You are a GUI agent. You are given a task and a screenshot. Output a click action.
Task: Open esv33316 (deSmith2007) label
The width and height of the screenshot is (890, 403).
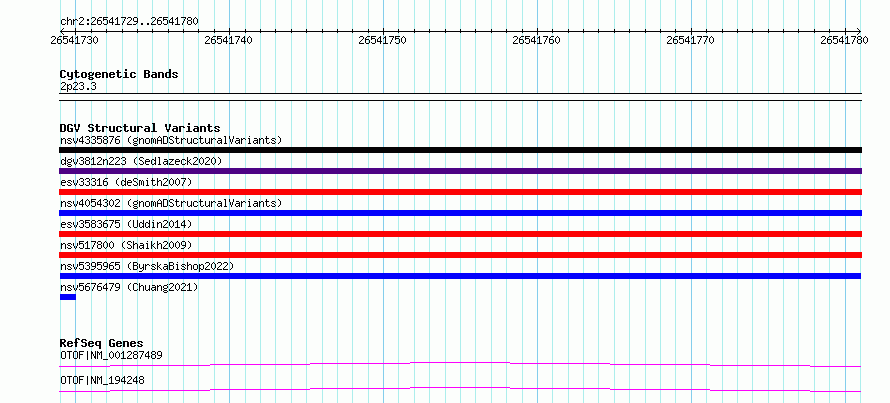[x=126, y=182]
